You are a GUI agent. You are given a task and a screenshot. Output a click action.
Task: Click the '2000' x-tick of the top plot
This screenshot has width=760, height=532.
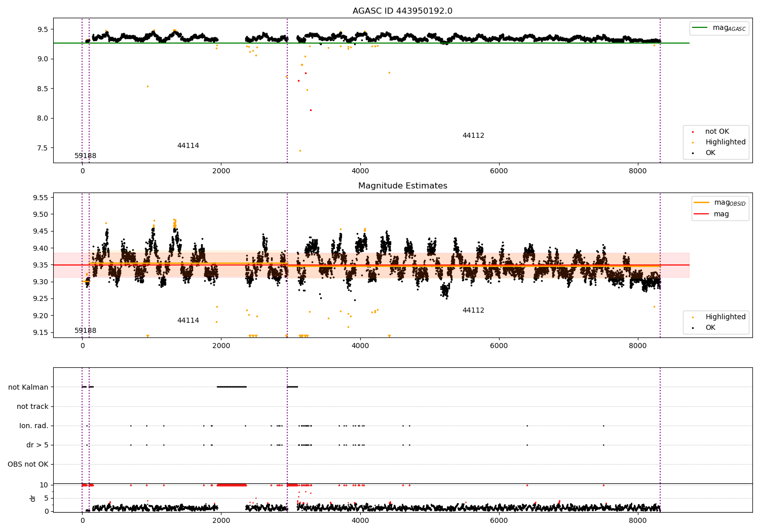[x=221, y=171]
